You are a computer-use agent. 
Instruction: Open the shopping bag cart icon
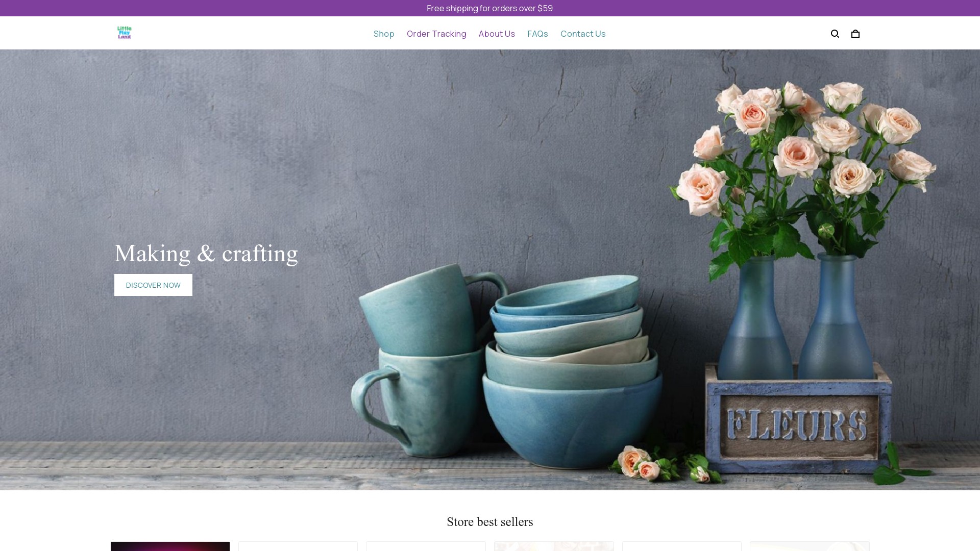tap(855, 34)
